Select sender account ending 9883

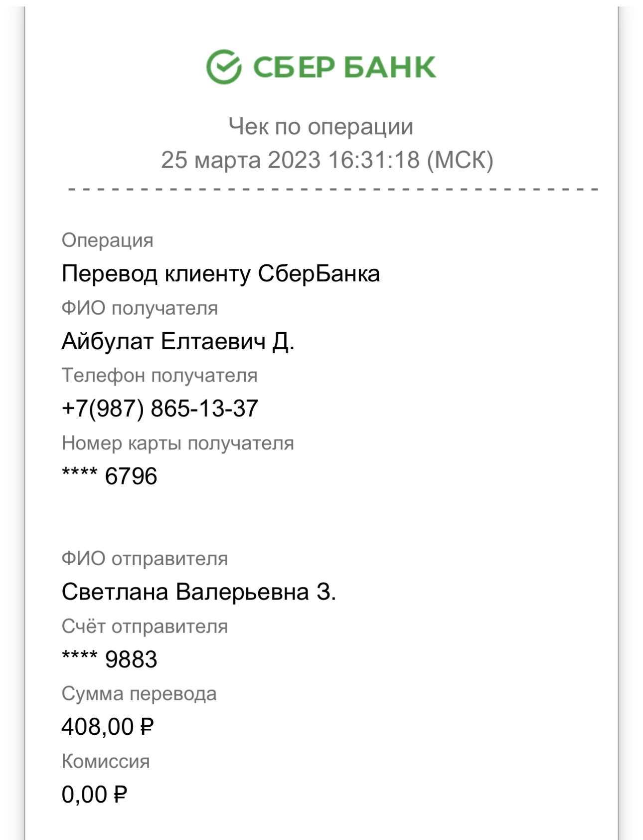point(109,659)
